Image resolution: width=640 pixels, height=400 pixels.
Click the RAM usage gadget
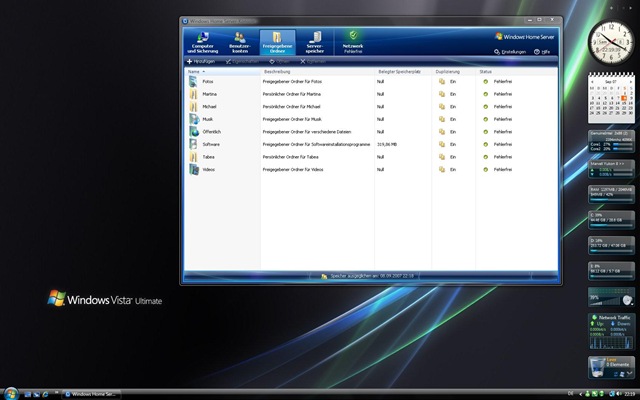(x=611, y=195)
